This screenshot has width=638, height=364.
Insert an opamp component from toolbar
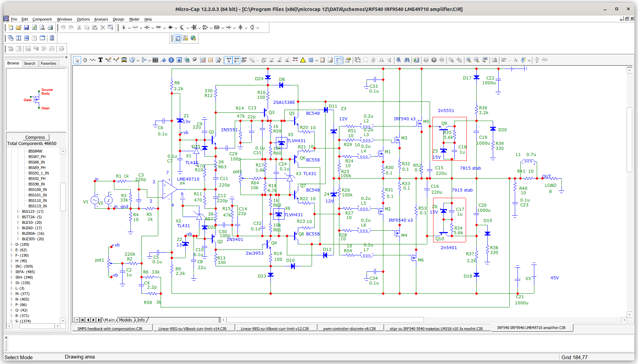click(205, 27)
